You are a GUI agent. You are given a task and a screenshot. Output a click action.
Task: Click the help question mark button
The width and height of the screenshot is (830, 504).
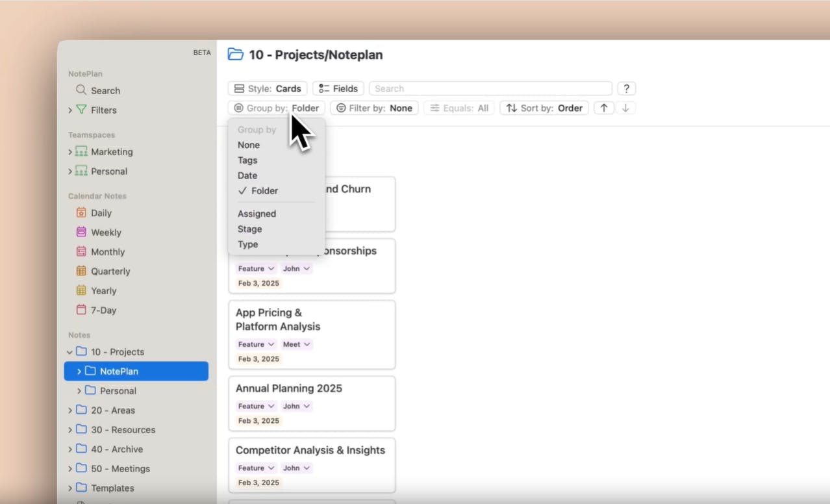click(x=626, y=88)
